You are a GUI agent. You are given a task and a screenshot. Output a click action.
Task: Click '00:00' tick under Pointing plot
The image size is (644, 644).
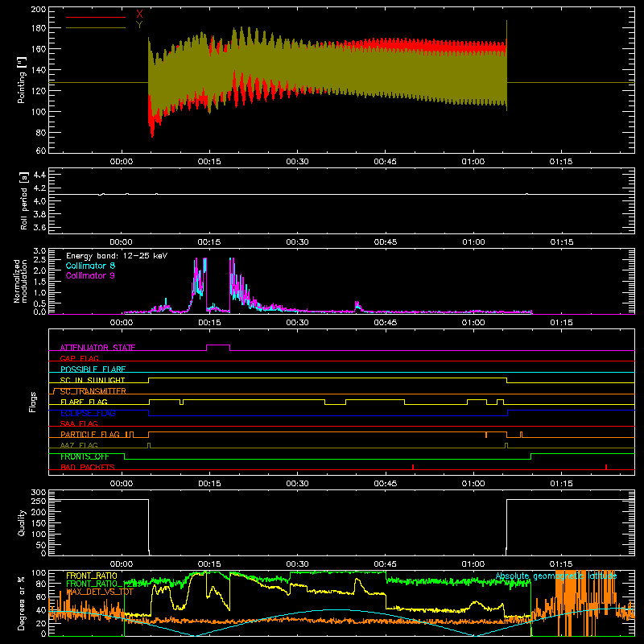tap(122, 162)
